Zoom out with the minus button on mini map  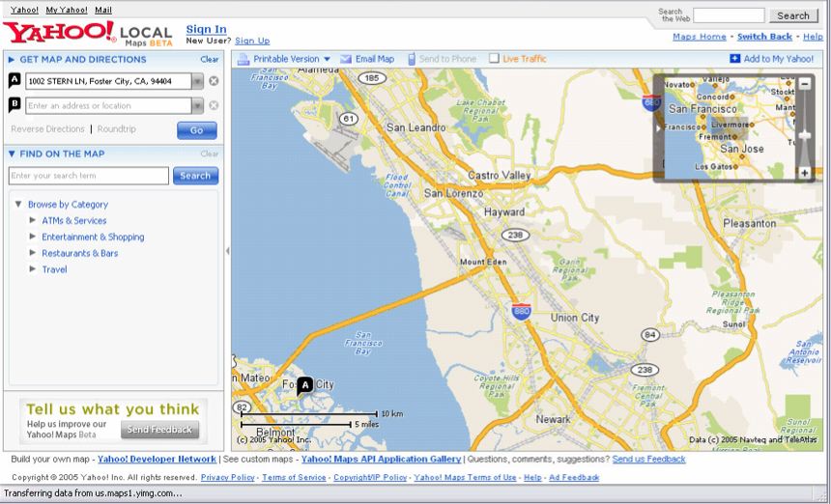[x=805, y=84]
